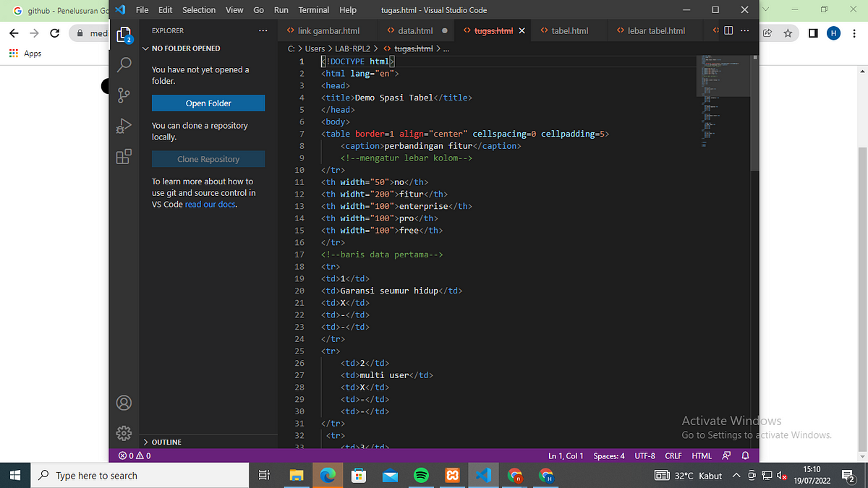
Task: Follow the read our docs link
Action: coord(210,205)
